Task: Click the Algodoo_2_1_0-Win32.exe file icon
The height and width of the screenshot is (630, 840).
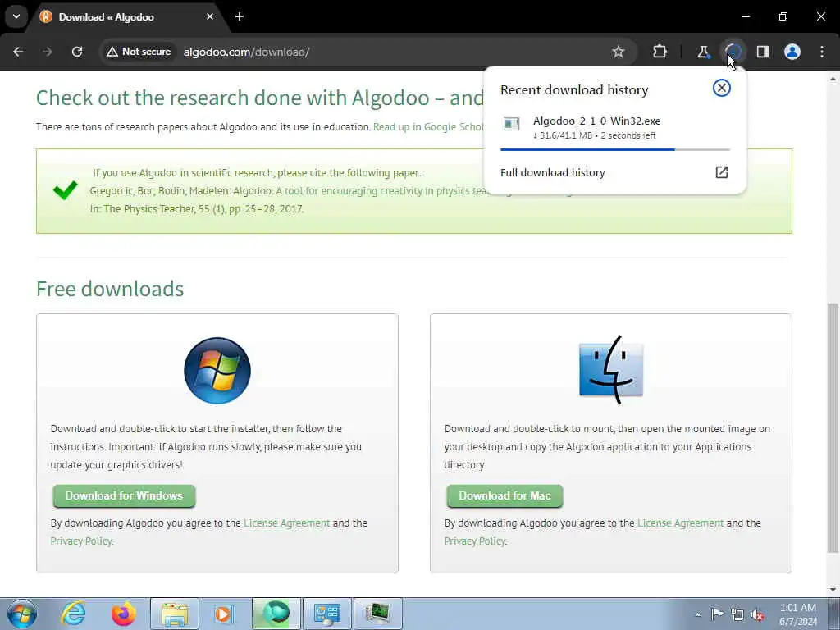Action: point(512,125)
